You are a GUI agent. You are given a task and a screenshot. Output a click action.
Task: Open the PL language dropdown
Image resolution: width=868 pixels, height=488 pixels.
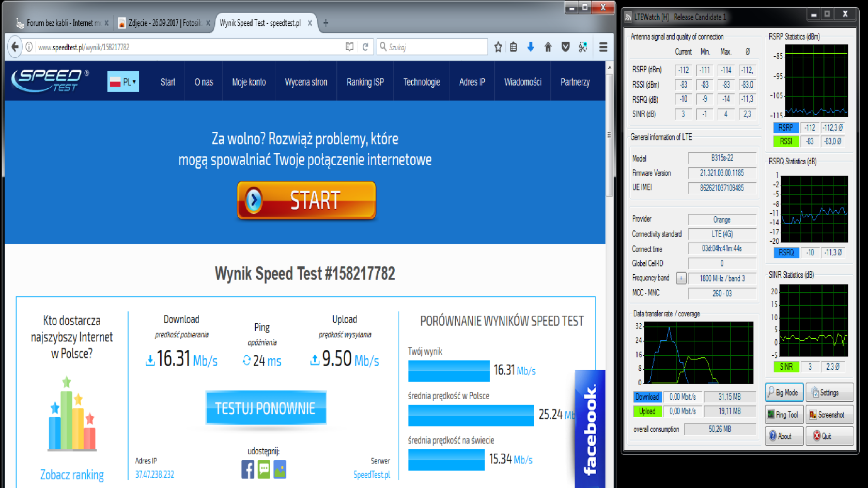click(x=123, y=82)
